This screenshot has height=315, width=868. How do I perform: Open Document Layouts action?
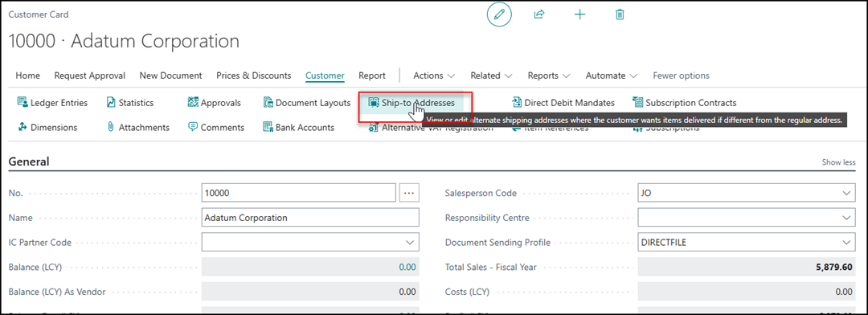click(x=307, y=102)
